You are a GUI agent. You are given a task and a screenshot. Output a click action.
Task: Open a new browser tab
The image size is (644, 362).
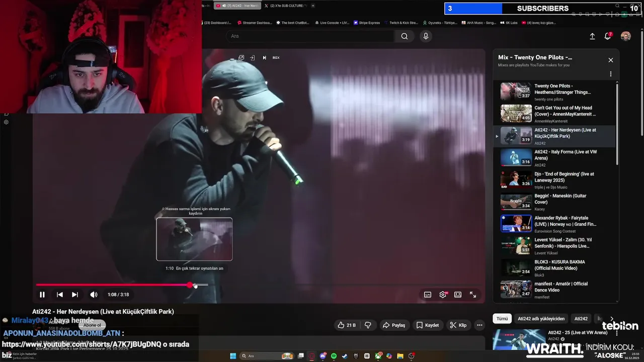click(313, 6)
